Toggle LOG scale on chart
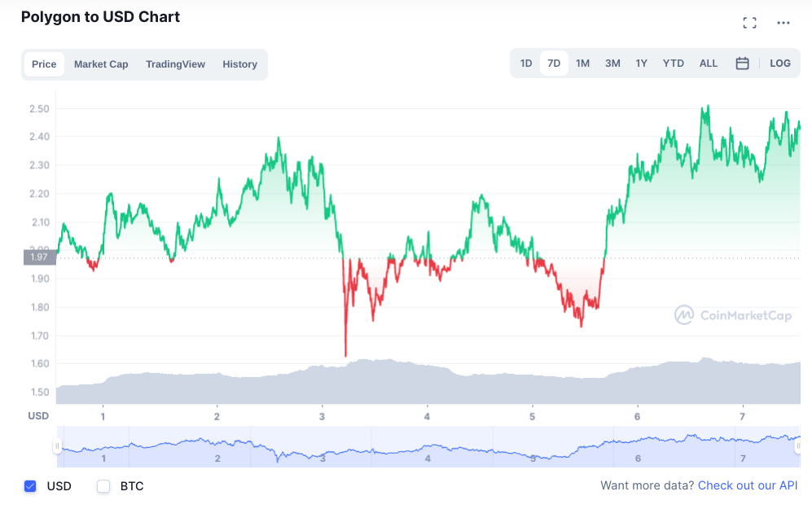This screenshot has width=812, height=531. tap(779, 64)
